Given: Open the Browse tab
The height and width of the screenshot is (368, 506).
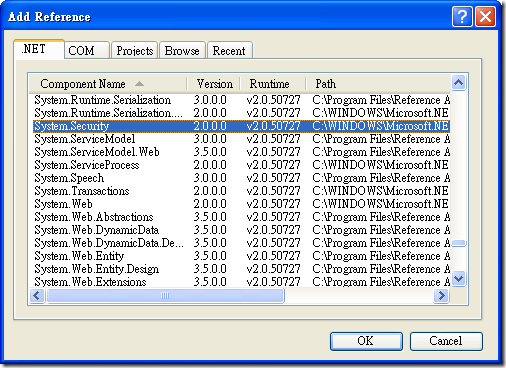Looking at the screenshot, I should pyautogui.click(x=182, y=51).
